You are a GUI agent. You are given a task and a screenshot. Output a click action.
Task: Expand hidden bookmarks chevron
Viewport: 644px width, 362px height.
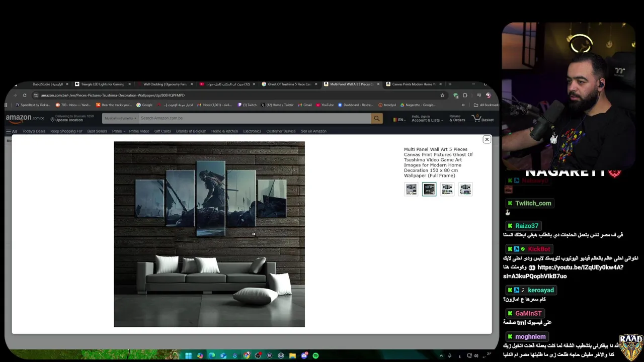tap(462, 105)
